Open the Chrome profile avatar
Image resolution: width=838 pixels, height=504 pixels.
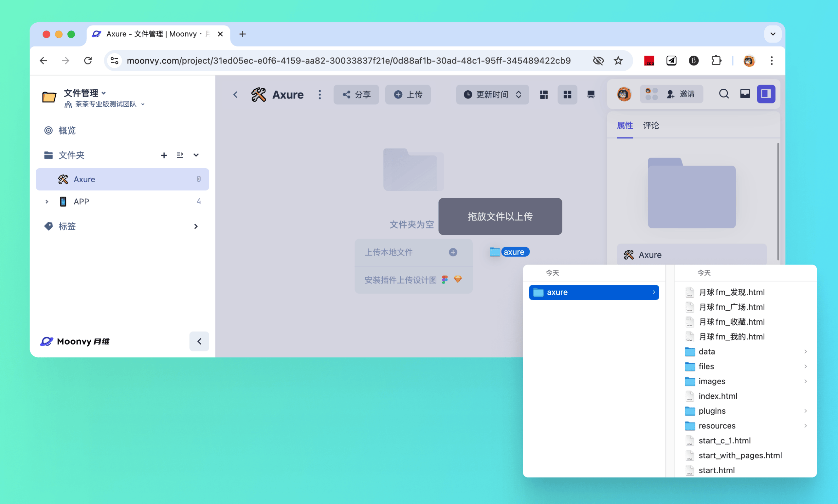point(749,61)
